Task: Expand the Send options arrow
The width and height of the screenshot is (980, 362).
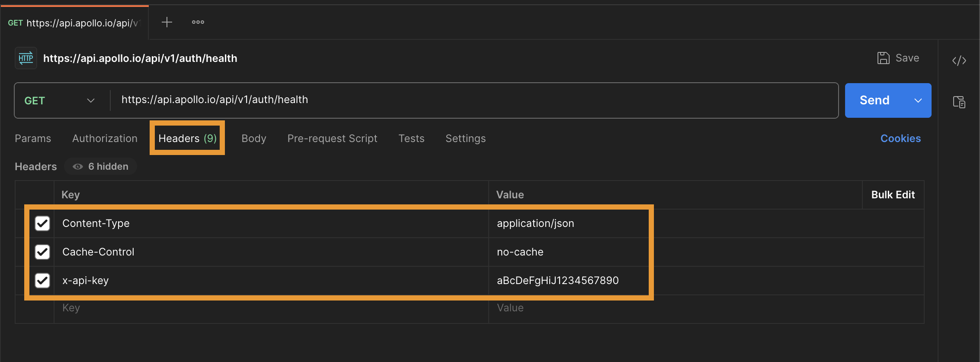Action: tap(918, 100)
